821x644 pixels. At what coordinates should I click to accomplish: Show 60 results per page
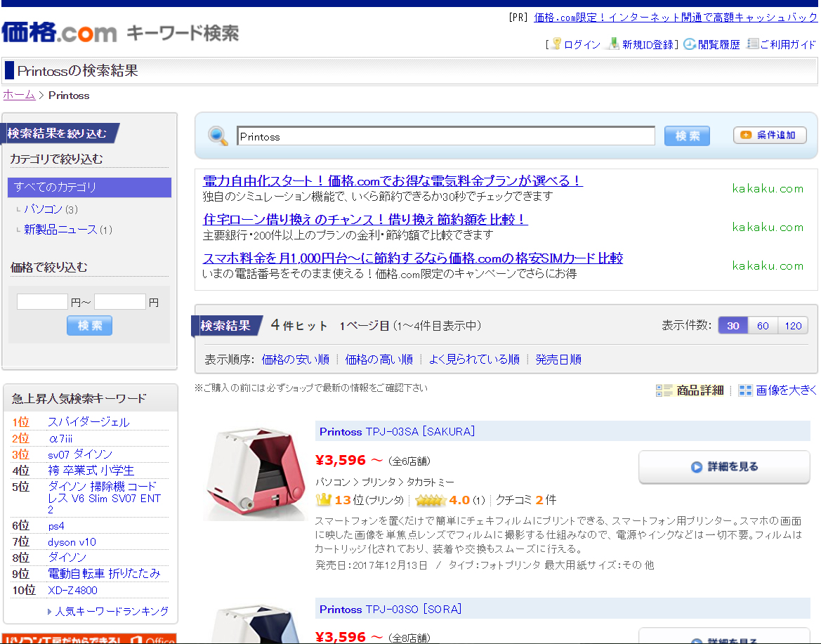point(763,326)
